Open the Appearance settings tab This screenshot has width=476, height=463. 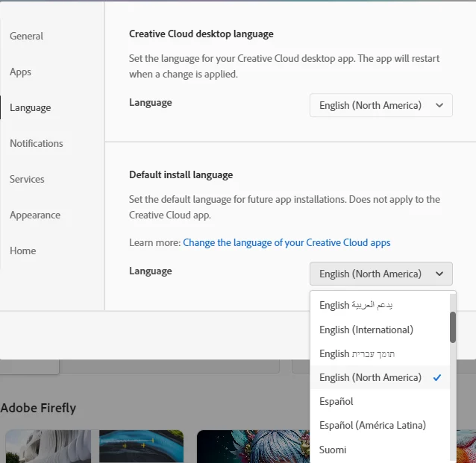coord(35,215)
